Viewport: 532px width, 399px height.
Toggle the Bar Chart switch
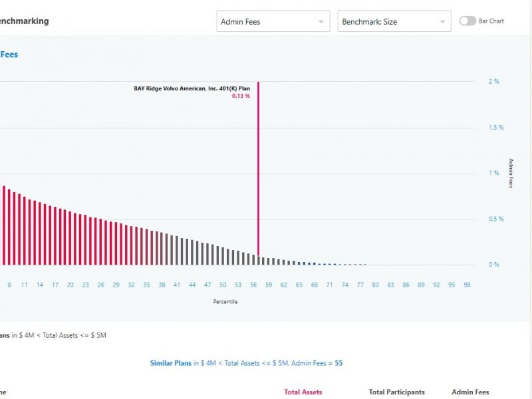coord(468,21)
